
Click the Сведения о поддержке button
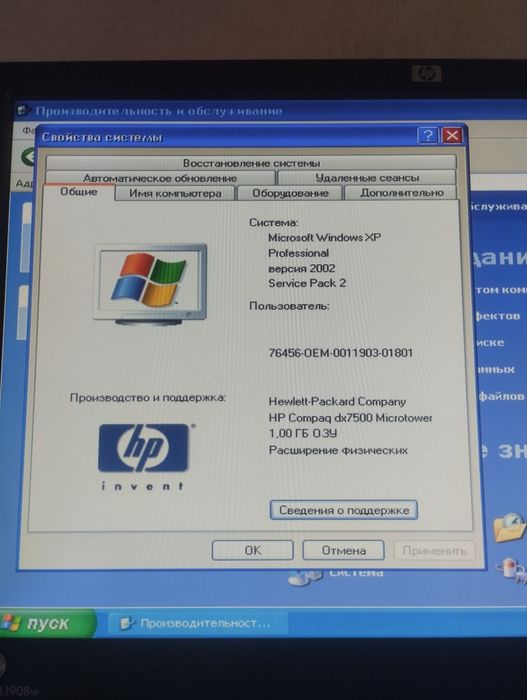pyautogui.click(x=343, y=510)
